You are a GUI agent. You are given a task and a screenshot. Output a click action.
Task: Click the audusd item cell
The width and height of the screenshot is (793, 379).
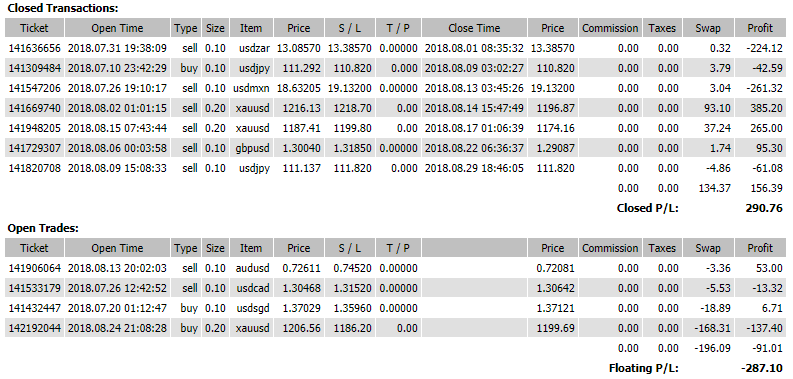(x=251, y=268)
